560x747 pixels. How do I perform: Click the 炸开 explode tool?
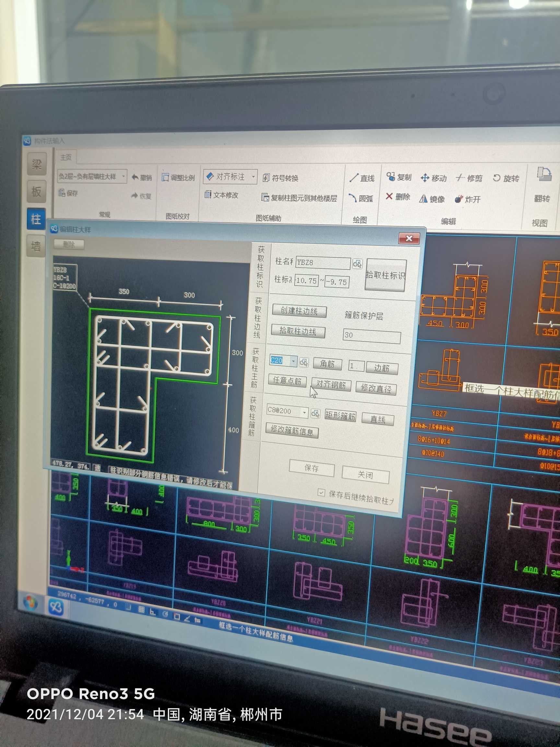click(468, 199)
